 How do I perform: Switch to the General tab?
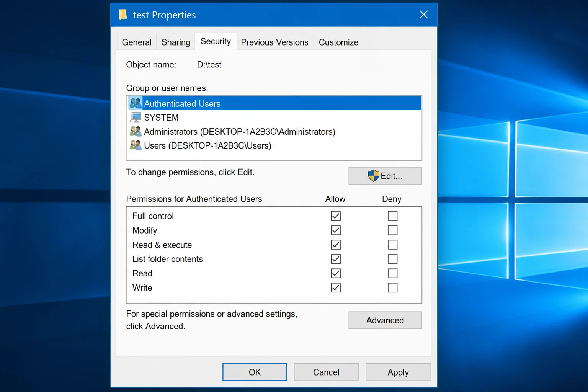[137, 42]
